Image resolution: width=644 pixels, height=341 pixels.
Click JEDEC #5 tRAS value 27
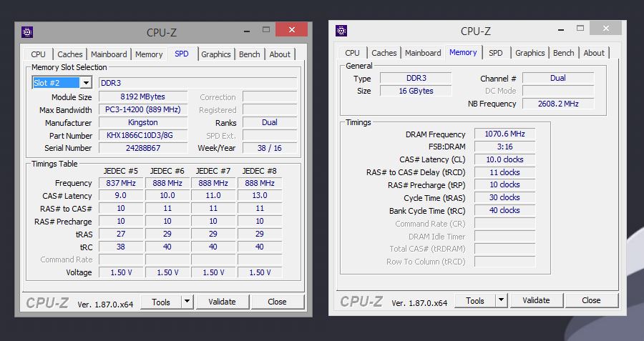click(x=121, y=234)
